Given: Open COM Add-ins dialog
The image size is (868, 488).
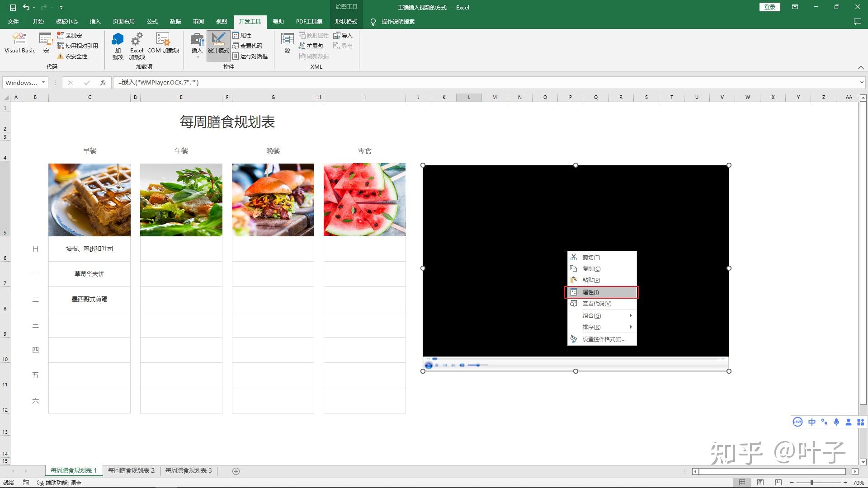Looking at the screenshot, I should 163,43.
